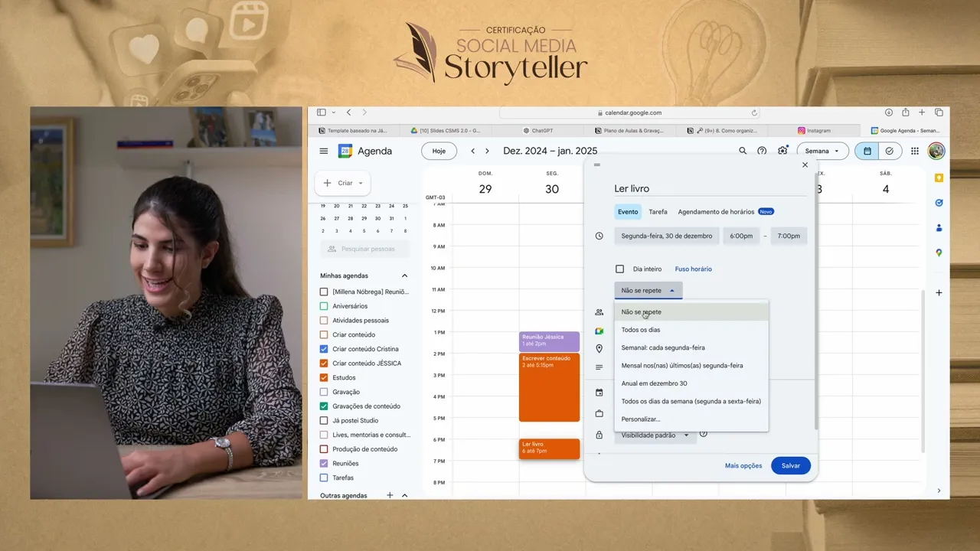This screenshot has height=551, width=980.
Task: Click the Safari share icon
Action: click(906, 112)
